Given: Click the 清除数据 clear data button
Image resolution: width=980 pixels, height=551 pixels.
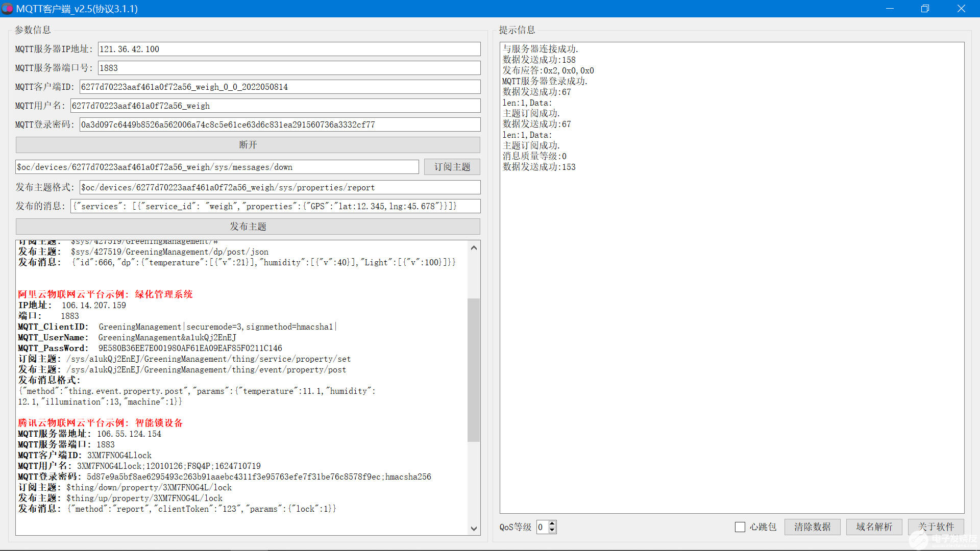Looking at the screenshot, I should point(812,527).
